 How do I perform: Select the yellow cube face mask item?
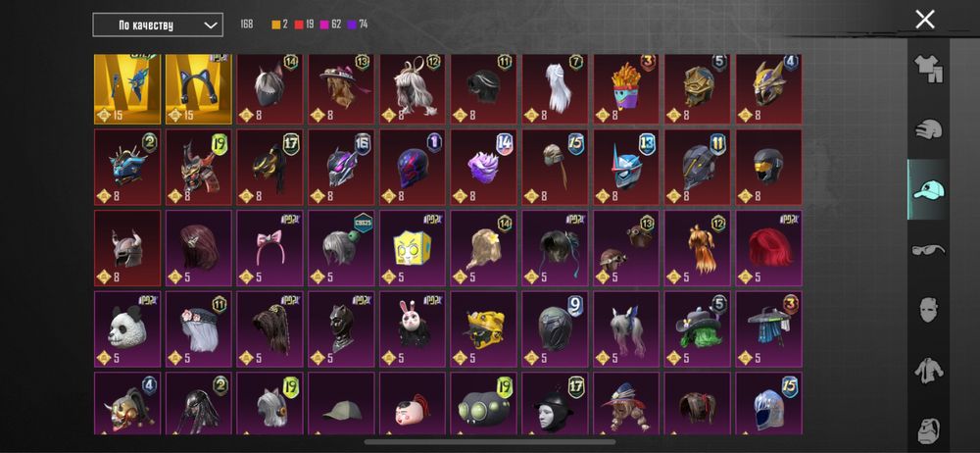pyautogui.click(x=413, y=248)
